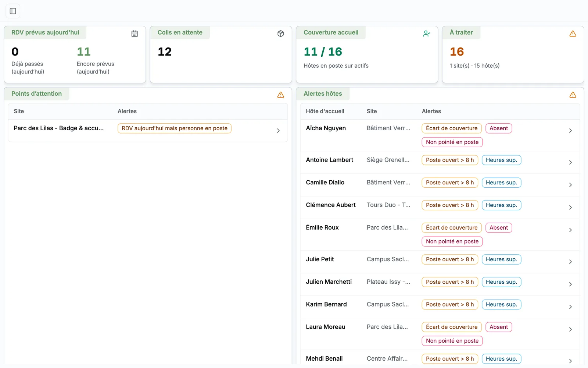The height and width of the screenshot is (368, 588).
Task: Open Antoine Lambert row chevron
Action: click(x=570, y=162)
